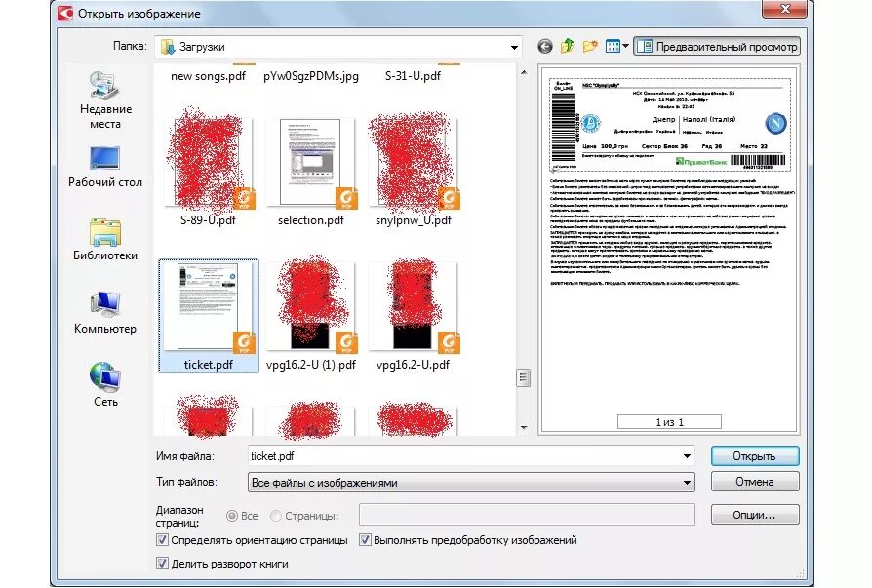The width and height of the screenshot is (872, 588).
Task: Select the ticket.pdf file thumbnail
Action: click(x=209, y=316)
